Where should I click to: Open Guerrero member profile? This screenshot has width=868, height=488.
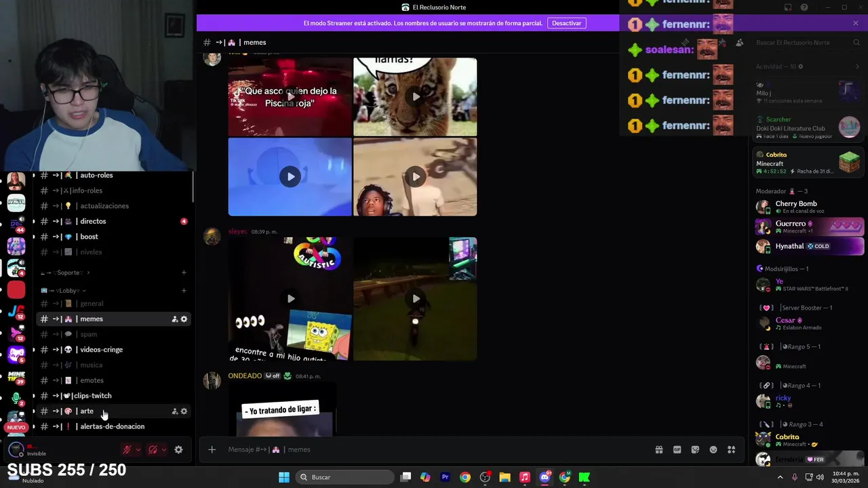pyautogui.click(x=808, y=226)
